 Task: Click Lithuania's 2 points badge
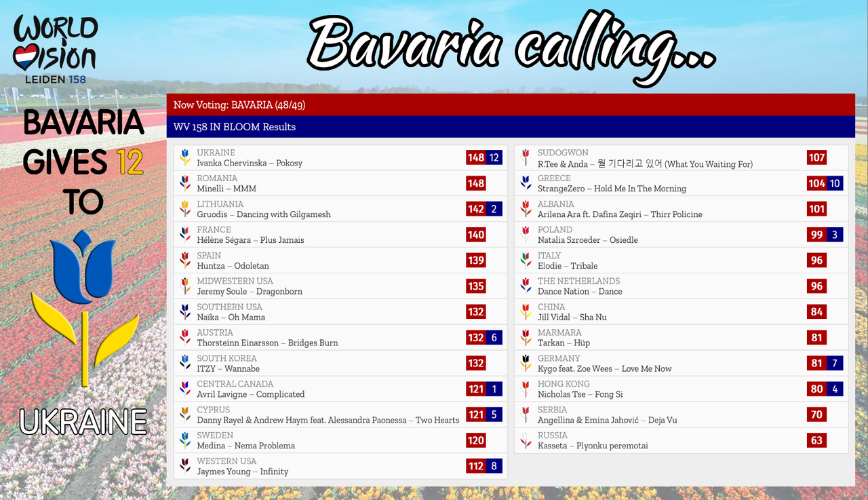[x=494, y=209]
